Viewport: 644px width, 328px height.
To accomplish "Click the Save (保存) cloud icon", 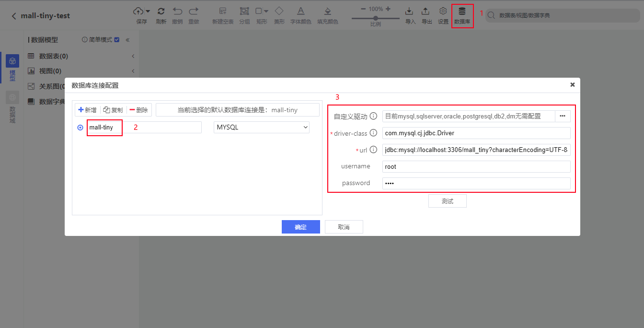I will [138, 11].
